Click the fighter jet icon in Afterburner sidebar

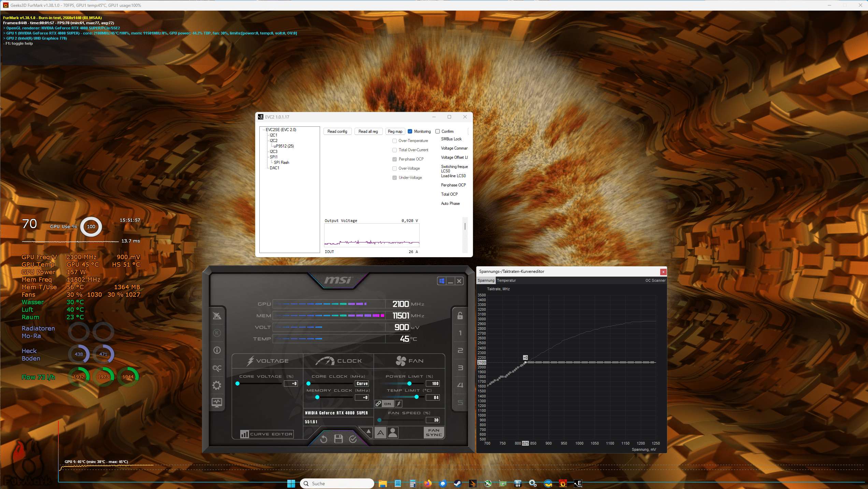pyautogui.click(x=217, y=316)
